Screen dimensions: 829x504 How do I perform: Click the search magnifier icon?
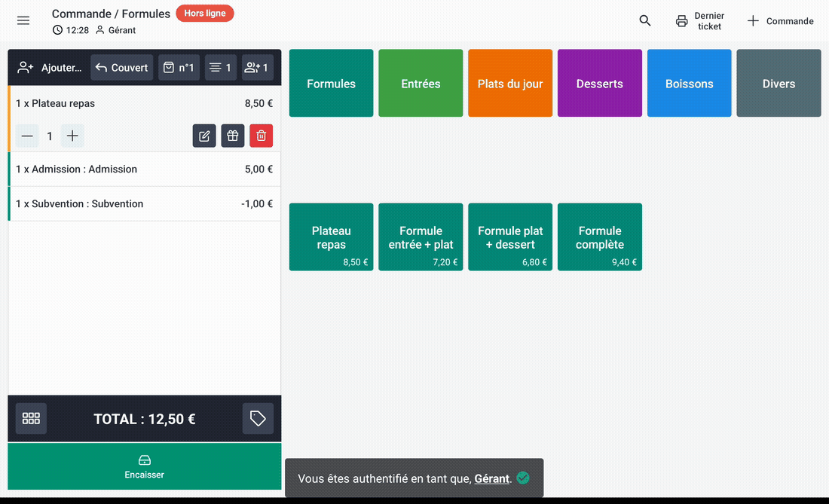tap(644, 20)
